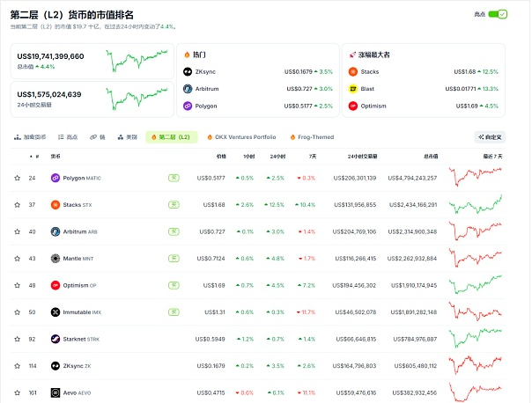Click ZKsync icon in trending card

188,71
